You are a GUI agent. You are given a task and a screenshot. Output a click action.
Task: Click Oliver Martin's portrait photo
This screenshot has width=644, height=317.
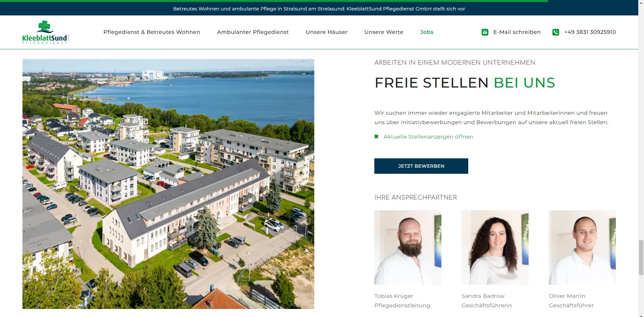click(x=582, y=248)
